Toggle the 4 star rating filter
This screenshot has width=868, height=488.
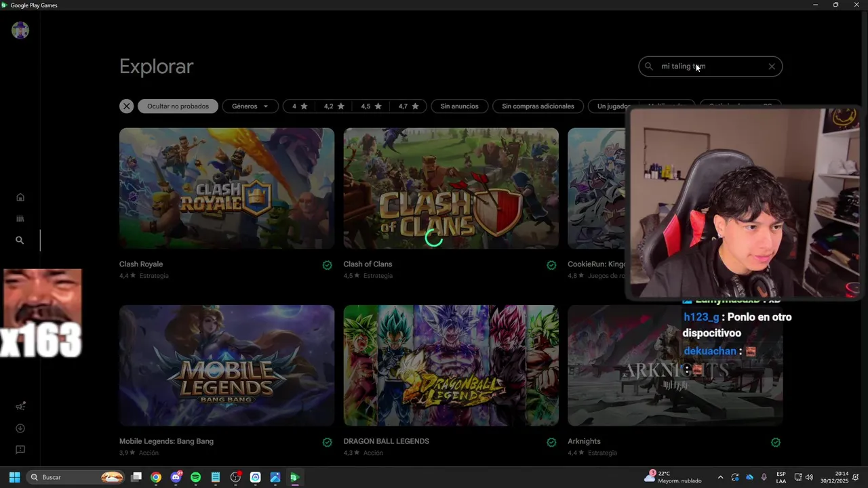300,106
